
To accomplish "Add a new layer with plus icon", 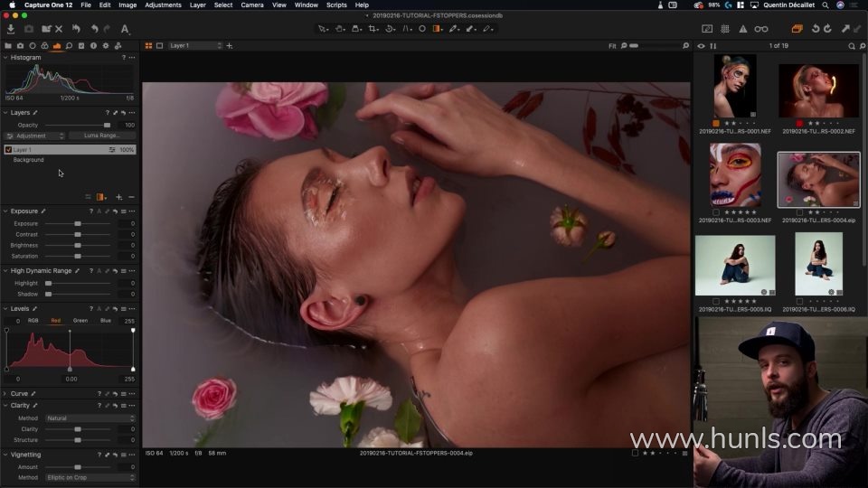I will (118, 197).
